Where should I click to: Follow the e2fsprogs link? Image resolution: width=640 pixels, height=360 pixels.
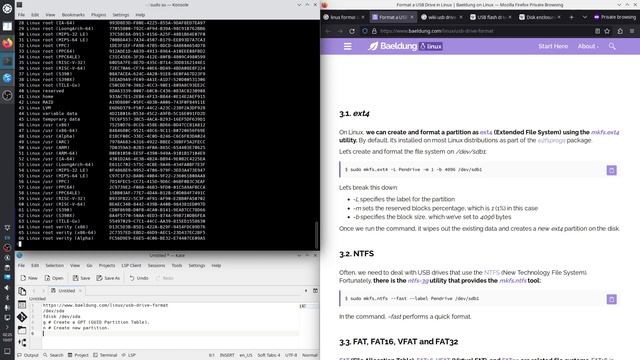pos(551,140)
